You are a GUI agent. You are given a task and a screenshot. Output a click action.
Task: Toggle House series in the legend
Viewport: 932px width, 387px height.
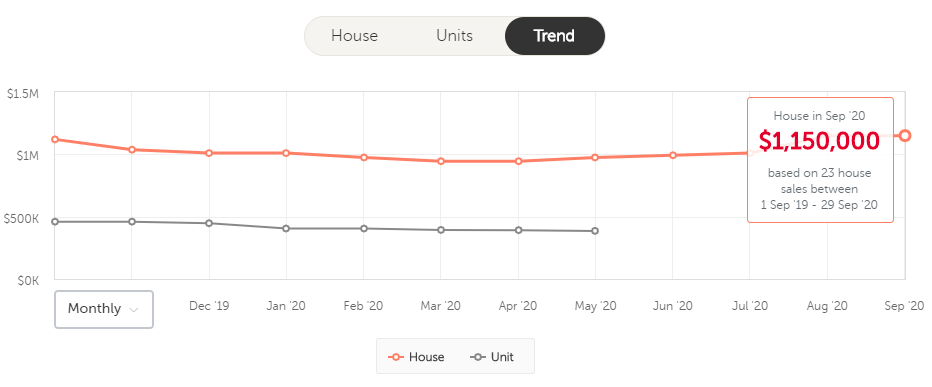pos(416,357)
